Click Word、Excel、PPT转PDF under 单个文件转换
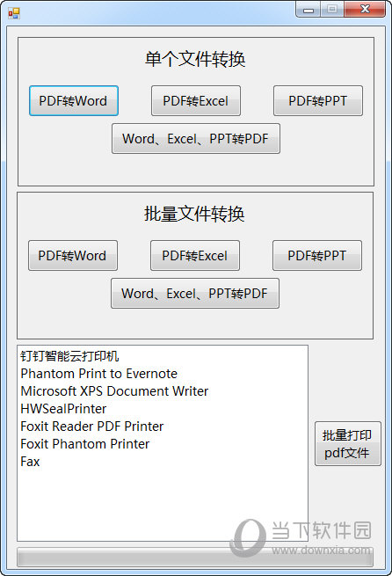The image size is (392, 576). pos(196,138)
